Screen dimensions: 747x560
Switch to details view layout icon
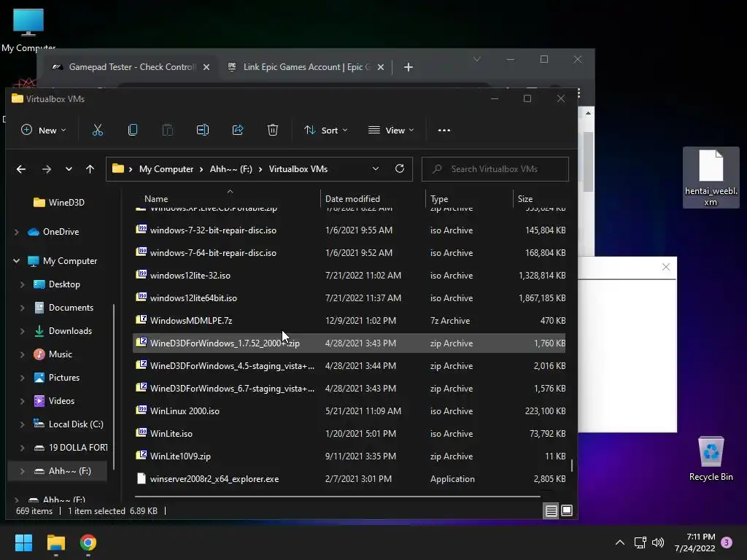tap(551, 511)
